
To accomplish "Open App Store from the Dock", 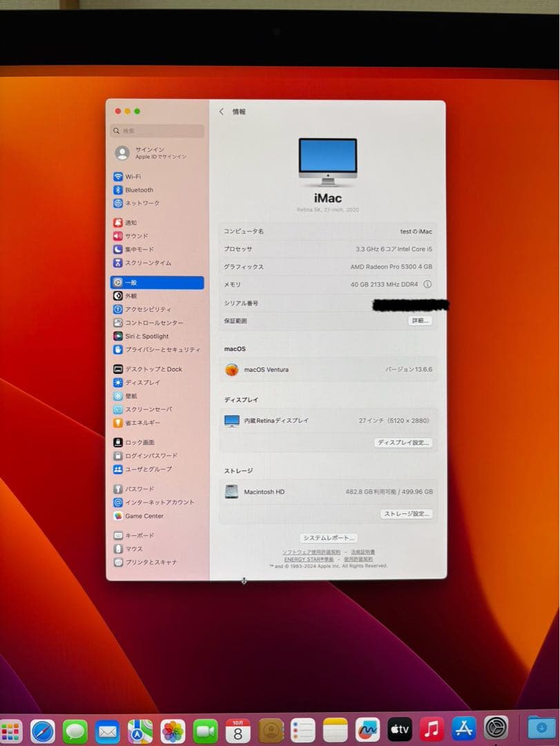I will 464,729.
